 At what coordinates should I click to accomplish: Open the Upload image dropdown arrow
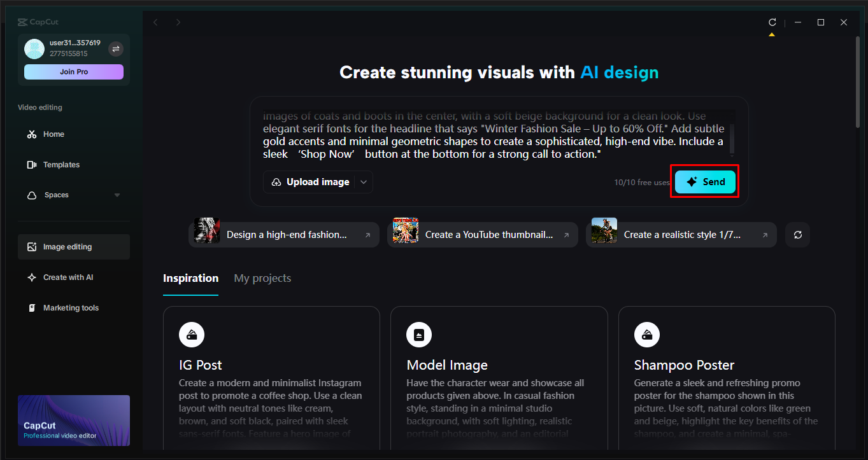pyautogui.click(x=363, y=181)
